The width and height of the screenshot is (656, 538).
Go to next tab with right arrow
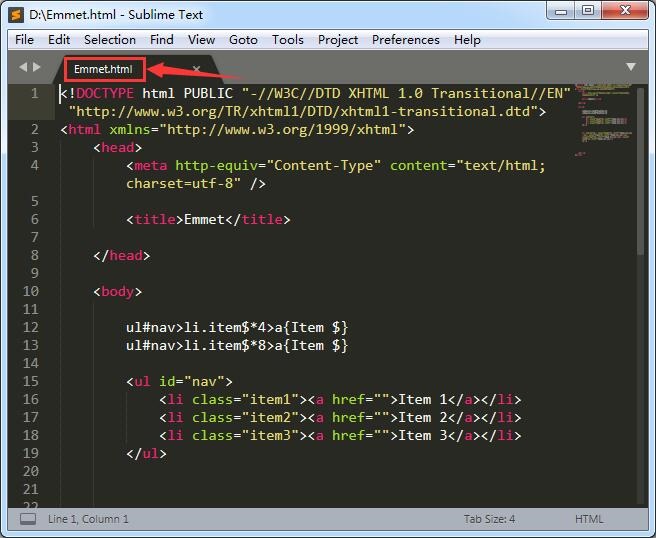click(x=37, y=67)
